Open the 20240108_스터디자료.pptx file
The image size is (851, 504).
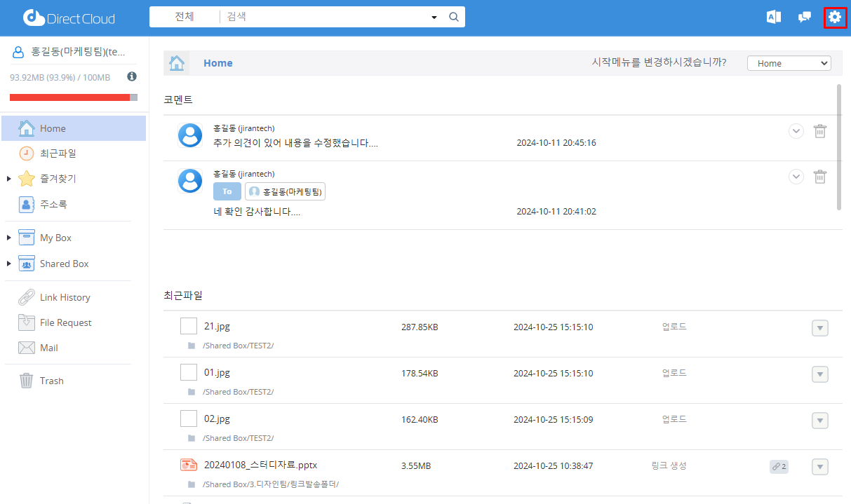click(260, 465)
